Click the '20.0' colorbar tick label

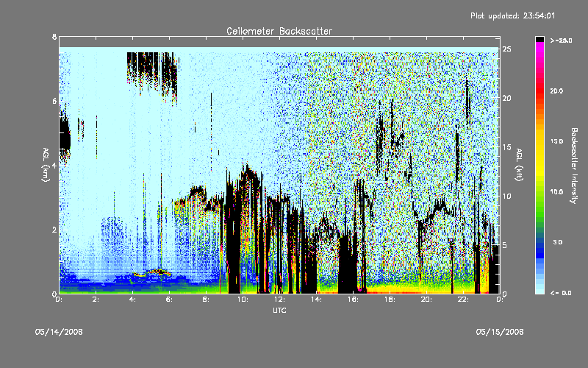click(556, 91)
